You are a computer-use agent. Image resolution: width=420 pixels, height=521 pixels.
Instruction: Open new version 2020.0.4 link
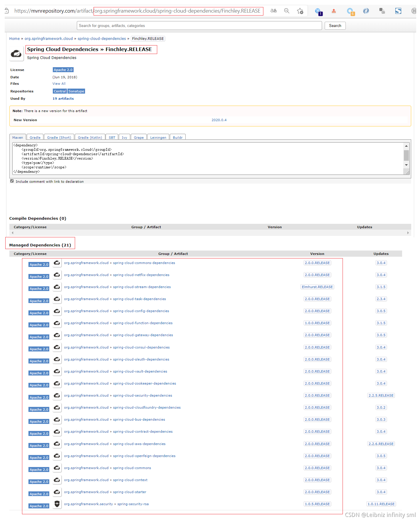(219, 120)
